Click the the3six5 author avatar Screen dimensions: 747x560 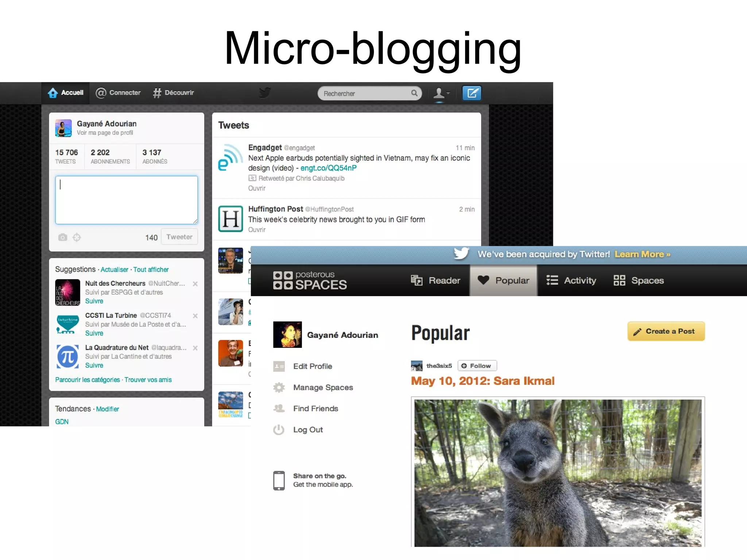point(417,366)
